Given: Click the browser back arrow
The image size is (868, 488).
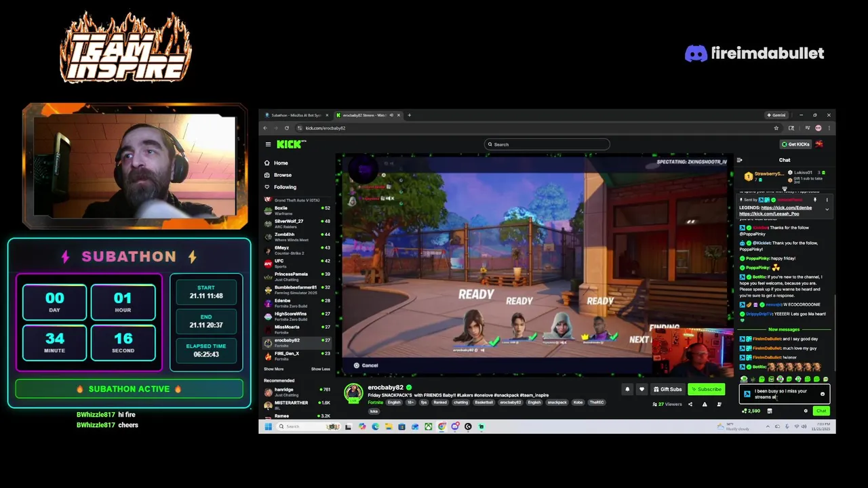Looking at the screenshot, I should pyautogui.click(x=265, y=128).
